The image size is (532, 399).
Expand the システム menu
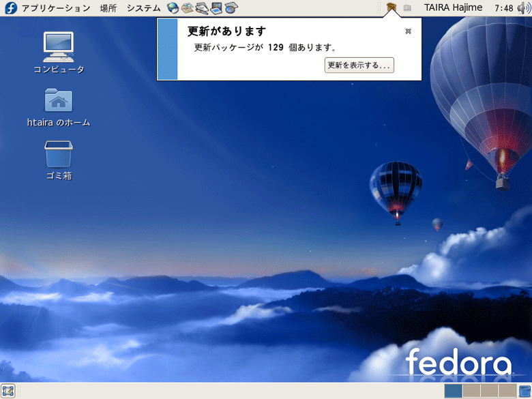tap(143, 8)
